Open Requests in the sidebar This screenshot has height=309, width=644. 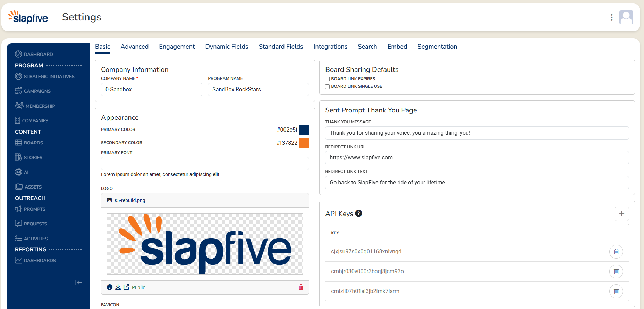31,224
